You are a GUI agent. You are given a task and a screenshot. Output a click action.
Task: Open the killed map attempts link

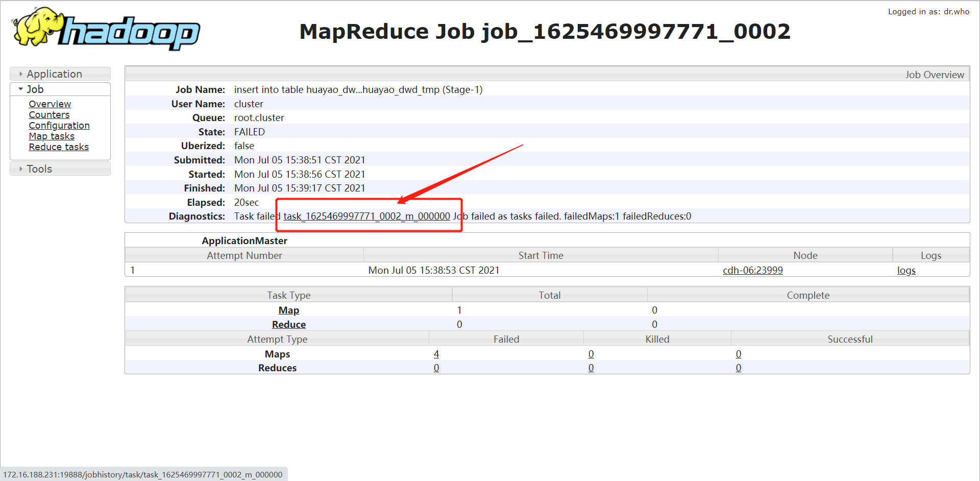point(591,354)
